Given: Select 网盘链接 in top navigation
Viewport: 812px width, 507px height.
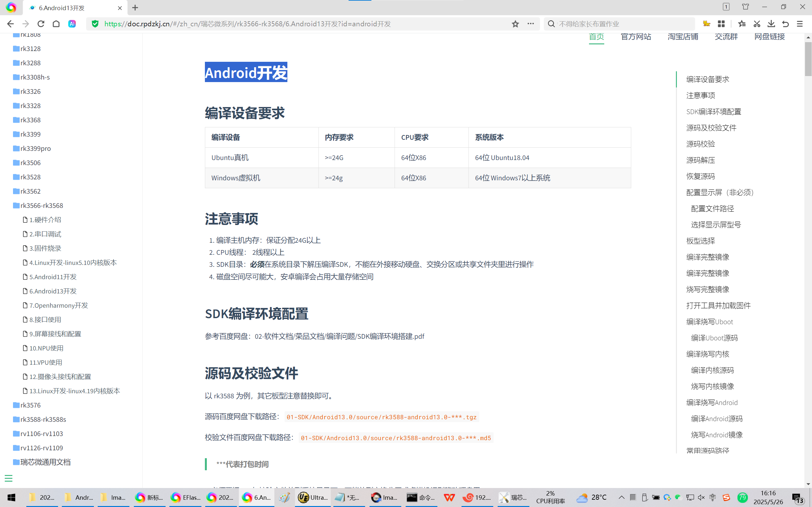Looking at the screenshot, I should pos(769,36).
